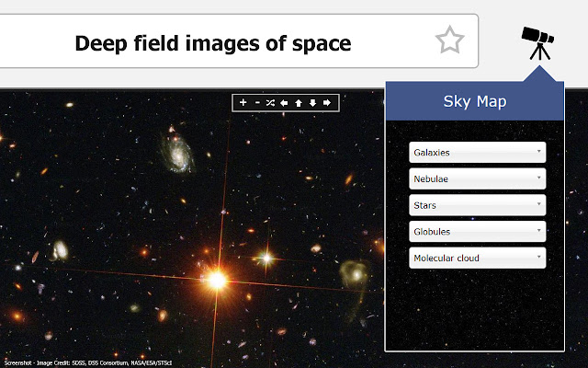Pan the sky view right with arrow

(x=327, y=103)
